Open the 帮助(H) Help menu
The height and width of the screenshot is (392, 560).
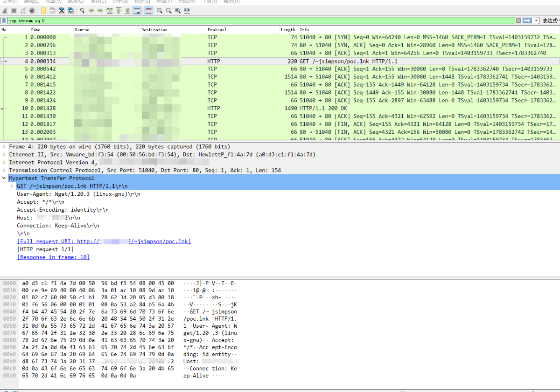point(231,2)
